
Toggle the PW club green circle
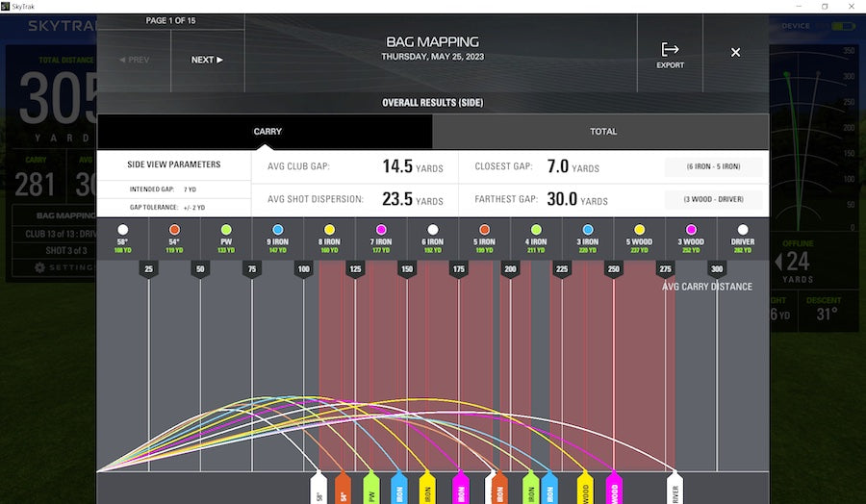[x=225, y=230]
